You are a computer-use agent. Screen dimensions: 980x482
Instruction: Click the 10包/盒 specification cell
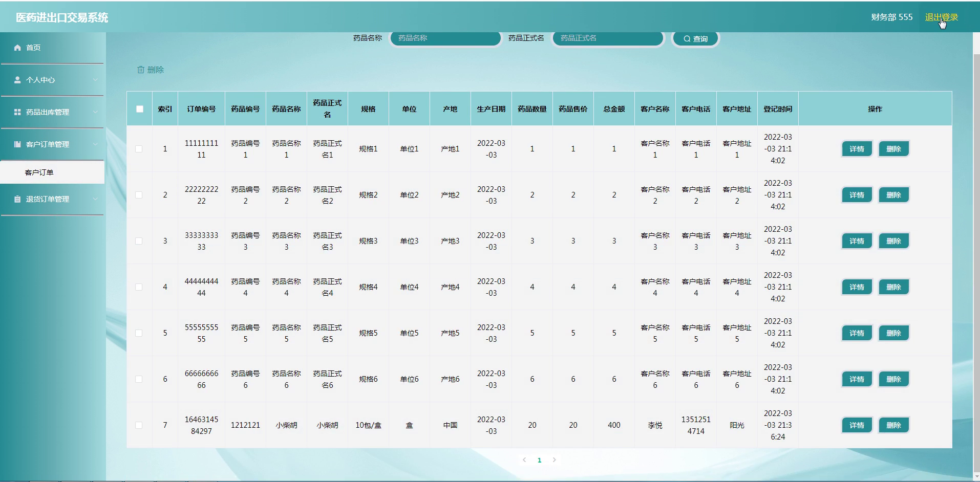click(368, 425)
